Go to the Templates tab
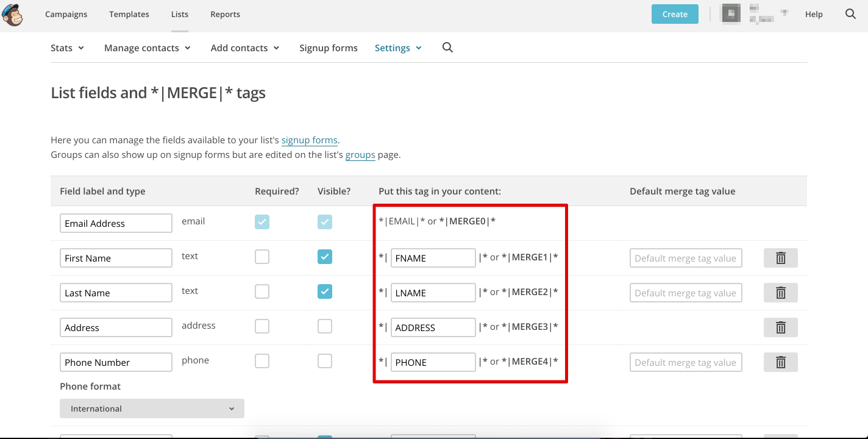The image size is (868, 439). pos(129,14)
